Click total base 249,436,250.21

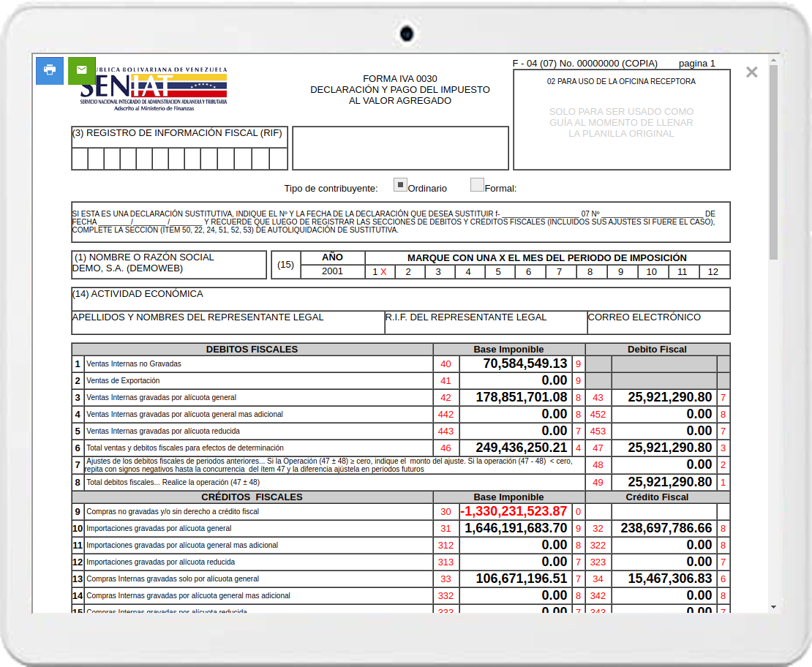522,448
